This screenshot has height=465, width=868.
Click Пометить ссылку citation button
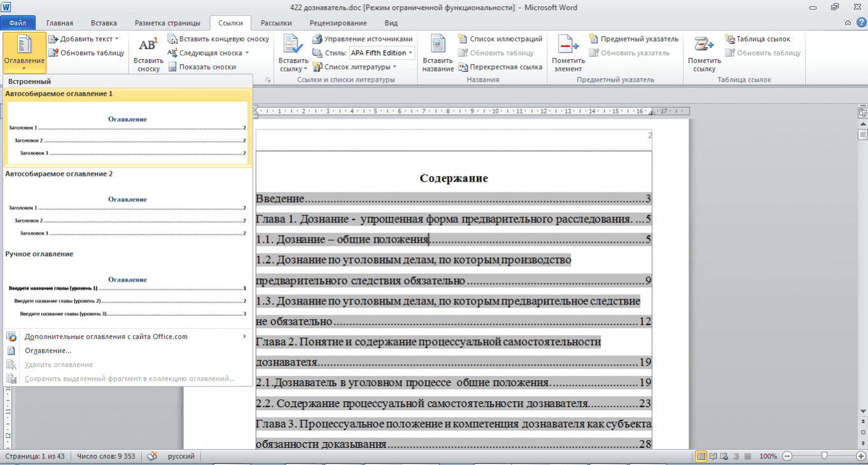pos(704,54)
